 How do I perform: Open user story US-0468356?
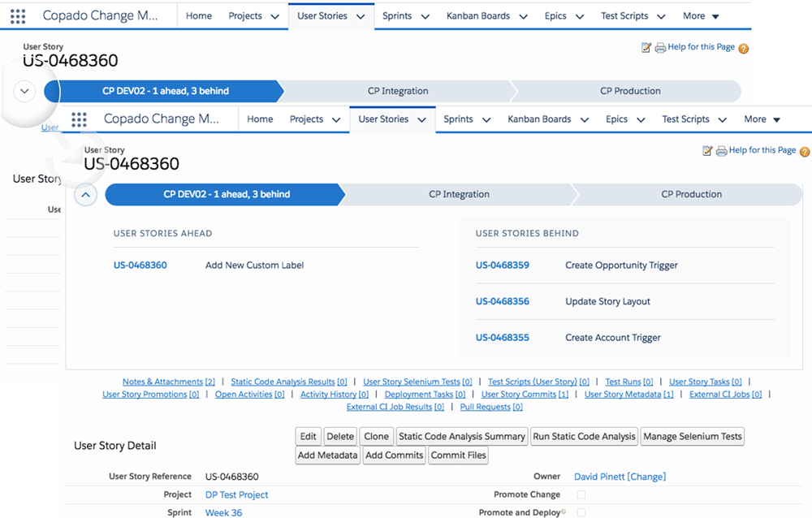click(x=503, y=301)
